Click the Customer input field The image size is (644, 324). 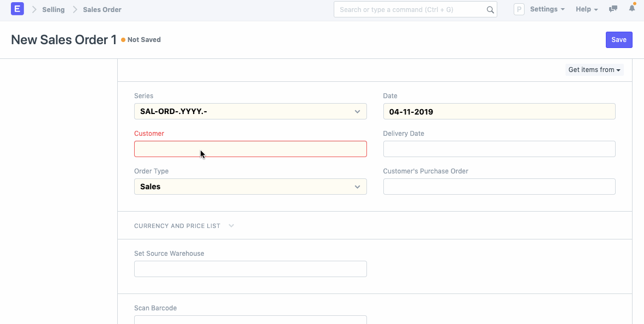pos(250,149)
